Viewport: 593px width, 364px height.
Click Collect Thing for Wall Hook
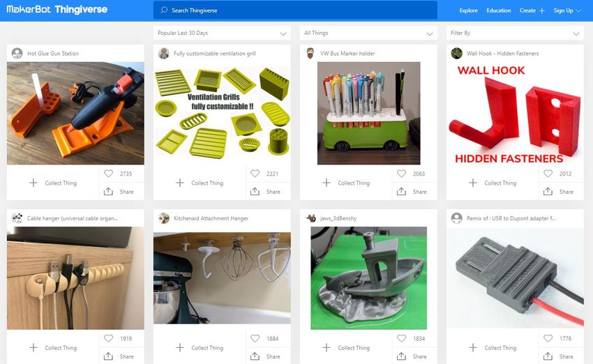(x=493, y=183)
